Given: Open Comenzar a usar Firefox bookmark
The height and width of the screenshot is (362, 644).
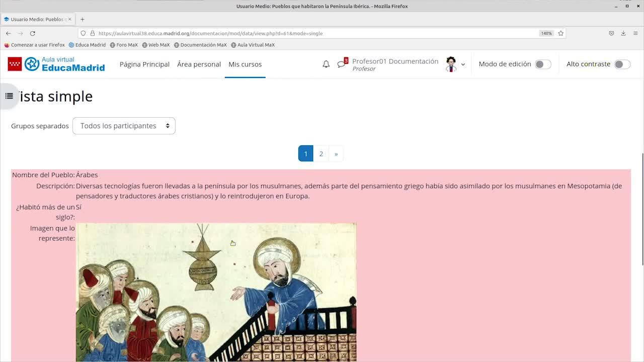Looking at the screenshot, I should pyautogui.click(x=35, y=45).
